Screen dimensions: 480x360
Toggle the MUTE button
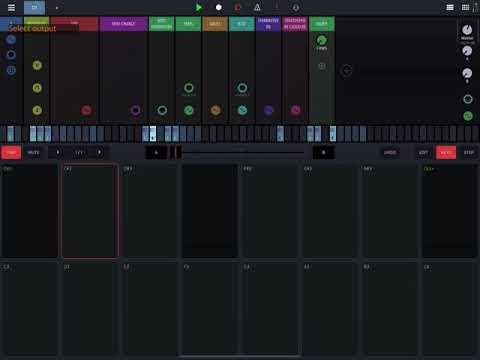click(x=33, y=152)
